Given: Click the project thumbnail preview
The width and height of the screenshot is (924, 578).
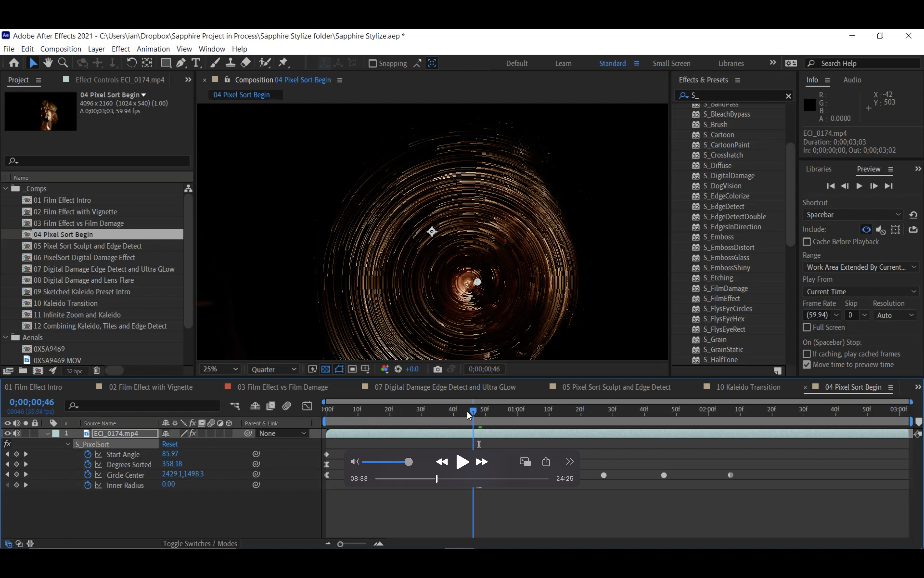Looking at the screenshot, I should [40, 112].
